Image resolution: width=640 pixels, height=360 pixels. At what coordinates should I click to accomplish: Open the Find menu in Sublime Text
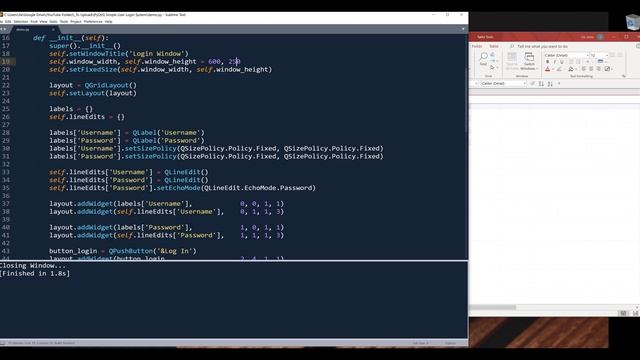(34, 22)
